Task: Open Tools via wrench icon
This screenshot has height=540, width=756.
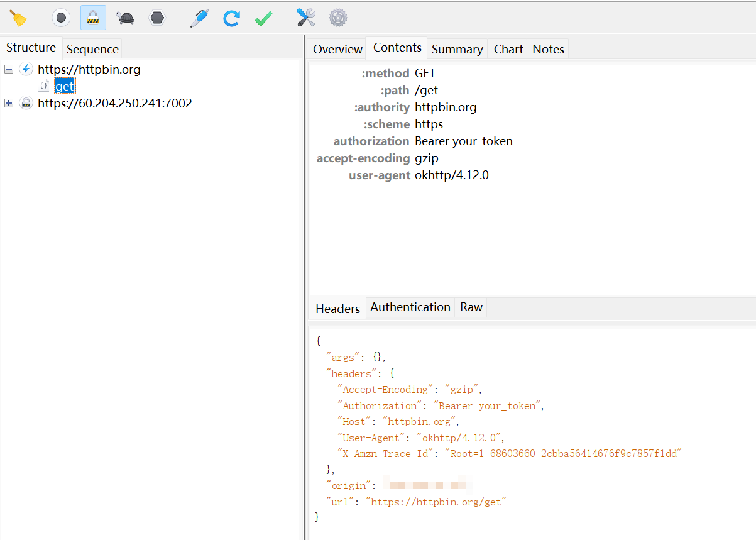Action: pos(306,18)
